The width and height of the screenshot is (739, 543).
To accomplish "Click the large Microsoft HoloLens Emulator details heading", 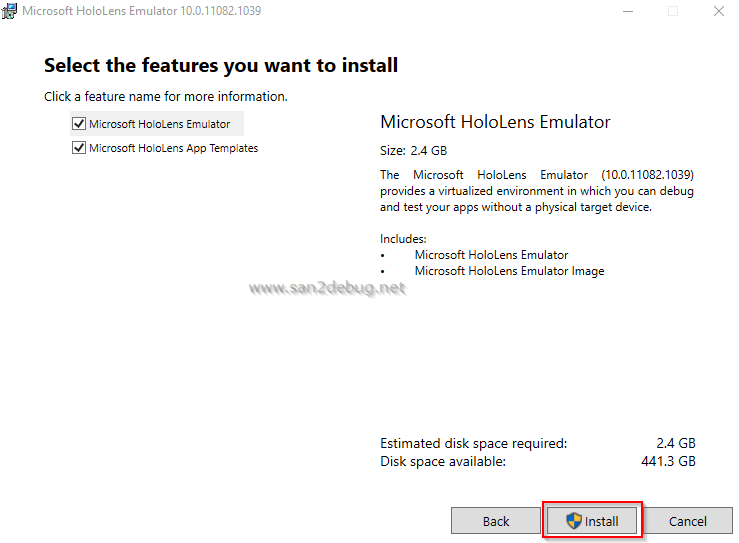I will [x=495, y=122].
